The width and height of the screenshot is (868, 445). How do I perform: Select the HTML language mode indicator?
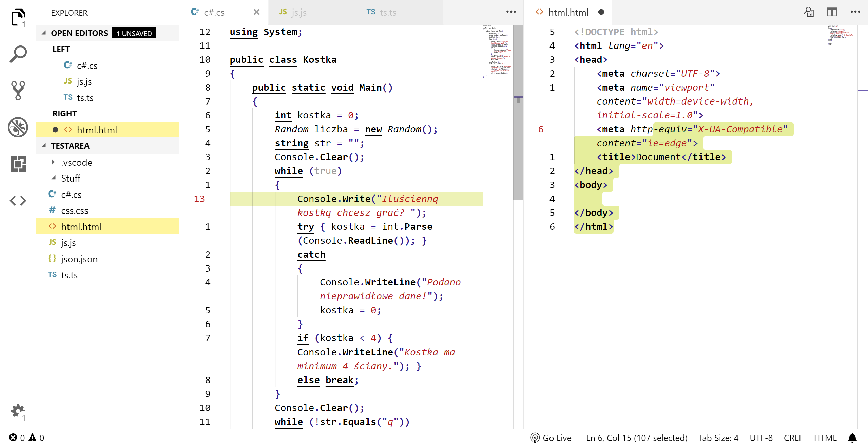point(825,438)
